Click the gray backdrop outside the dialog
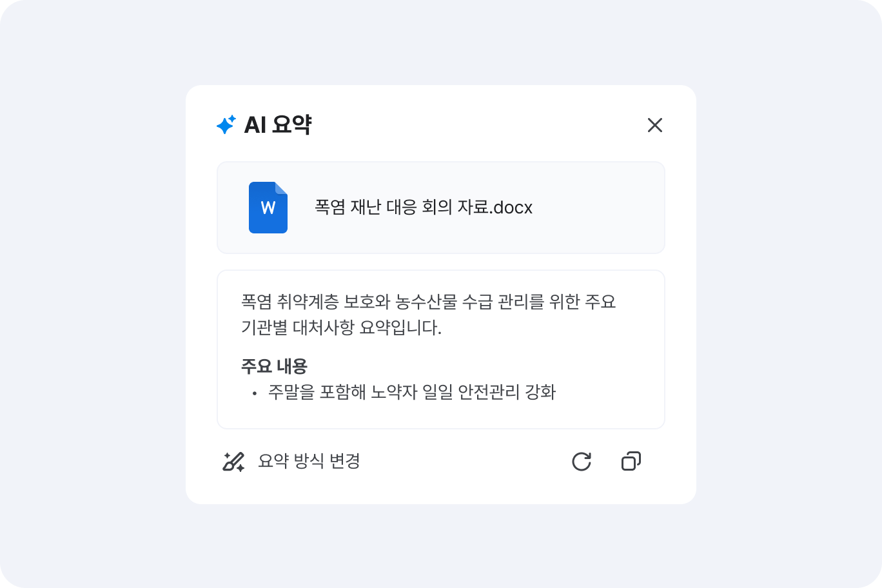Viewport: 882px width, 588px height. coord(97,290)
